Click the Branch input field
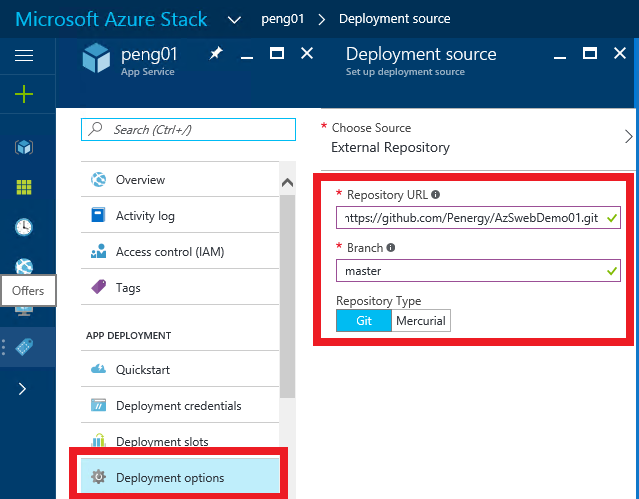 [478, 271]
